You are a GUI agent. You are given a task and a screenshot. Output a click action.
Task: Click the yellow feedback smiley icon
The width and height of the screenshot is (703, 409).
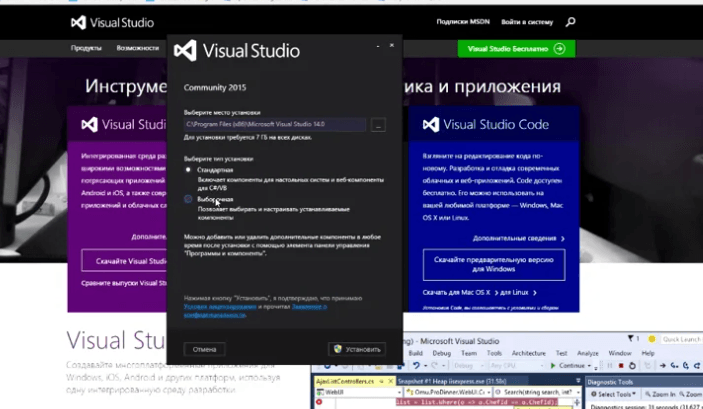click(x=652, y=339)
